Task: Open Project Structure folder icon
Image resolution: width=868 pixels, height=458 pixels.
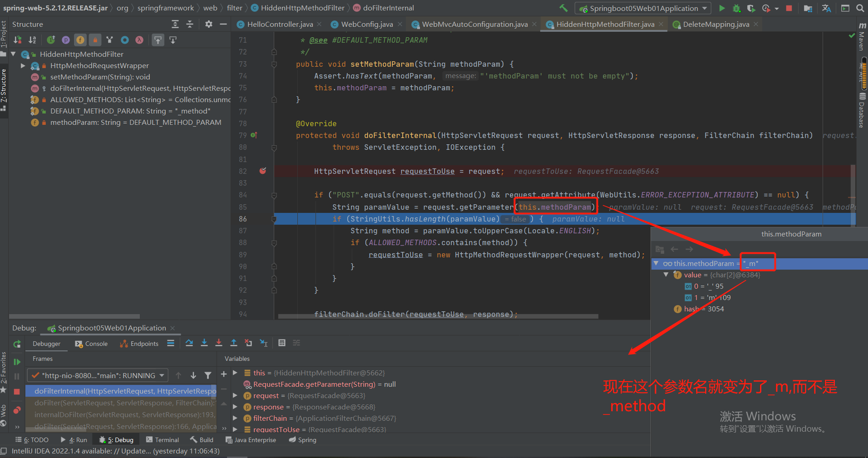Action: 808,8
